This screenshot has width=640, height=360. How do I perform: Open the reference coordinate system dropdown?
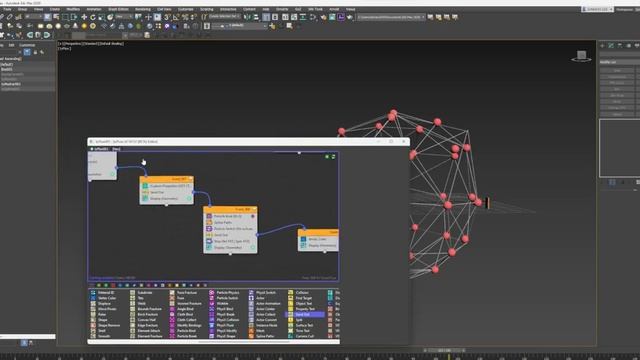(x=124, y=17)
